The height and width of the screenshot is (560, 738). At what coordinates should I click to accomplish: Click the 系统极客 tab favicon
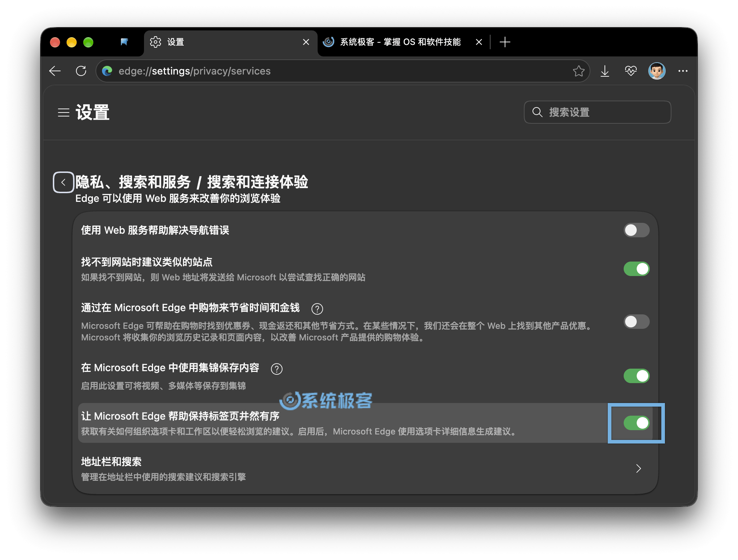coord(328,42)
